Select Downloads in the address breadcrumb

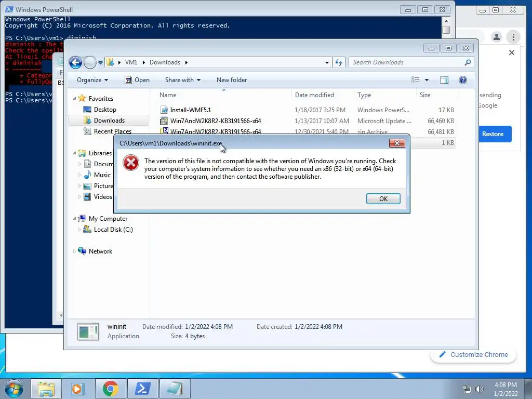[x=165, y=62]
